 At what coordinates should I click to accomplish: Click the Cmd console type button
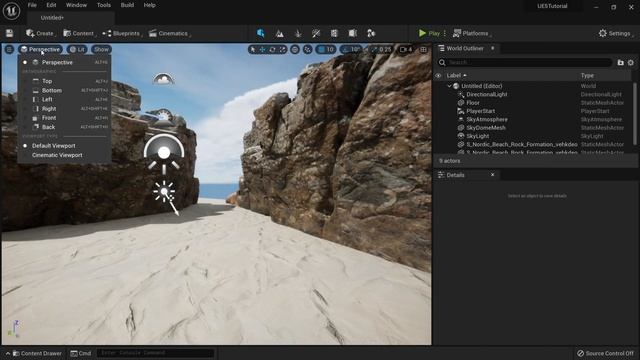coord(80,353)
